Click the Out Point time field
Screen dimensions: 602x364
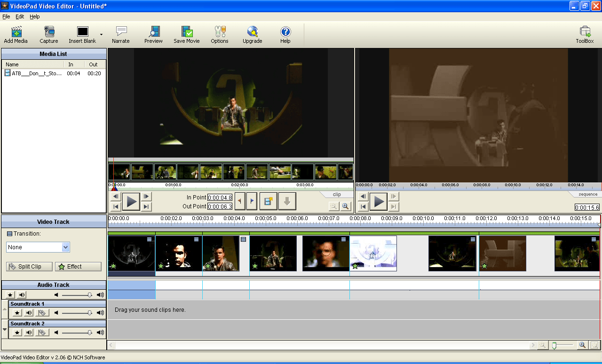[x=220, y=206]
